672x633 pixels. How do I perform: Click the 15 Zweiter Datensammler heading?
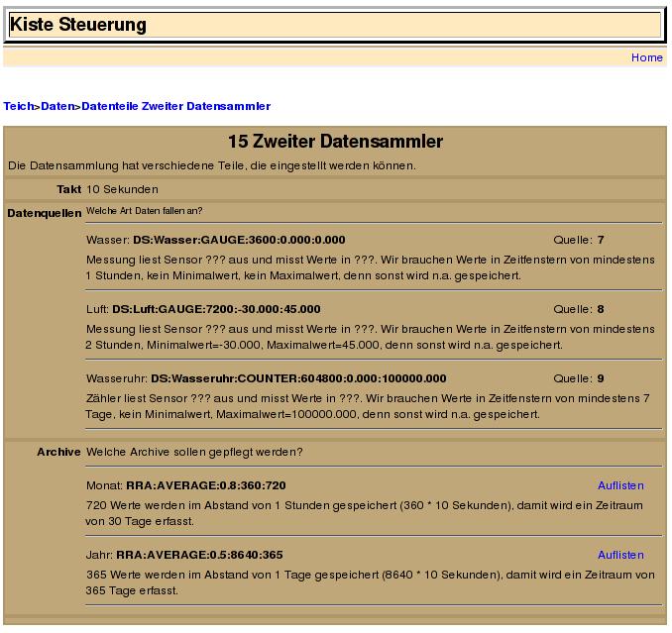point(335,142)
